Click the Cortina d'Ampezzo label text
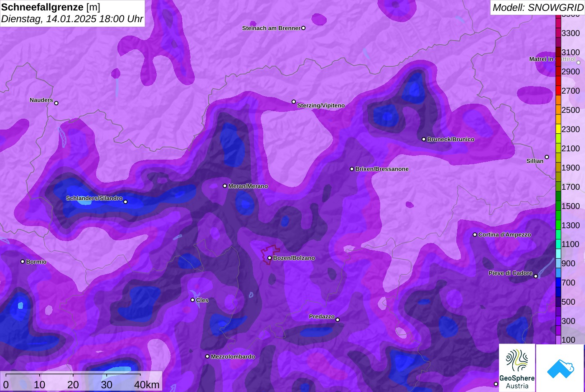Viewport: 585px width, 392px height. tap(505, 234)
